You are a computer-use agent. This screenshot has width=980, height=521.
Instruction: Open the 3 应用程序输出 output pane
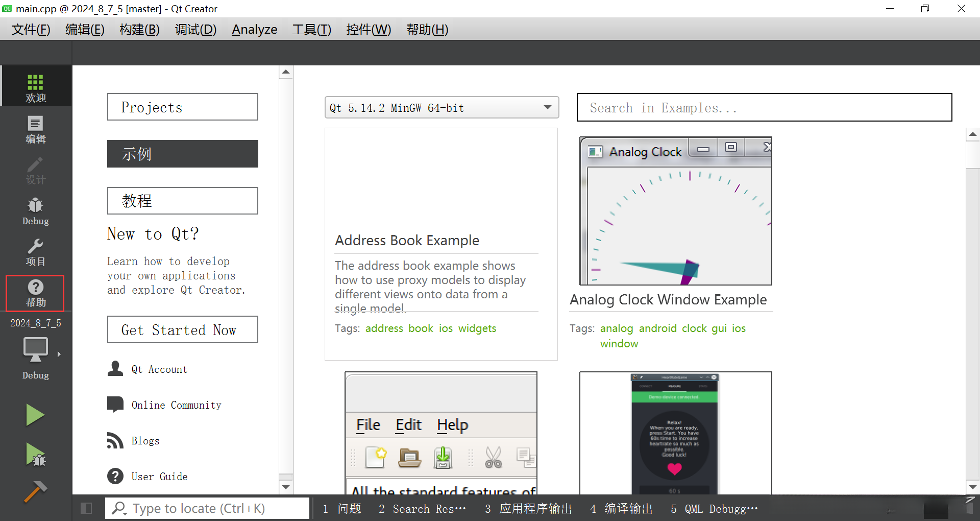coord(529,509)
